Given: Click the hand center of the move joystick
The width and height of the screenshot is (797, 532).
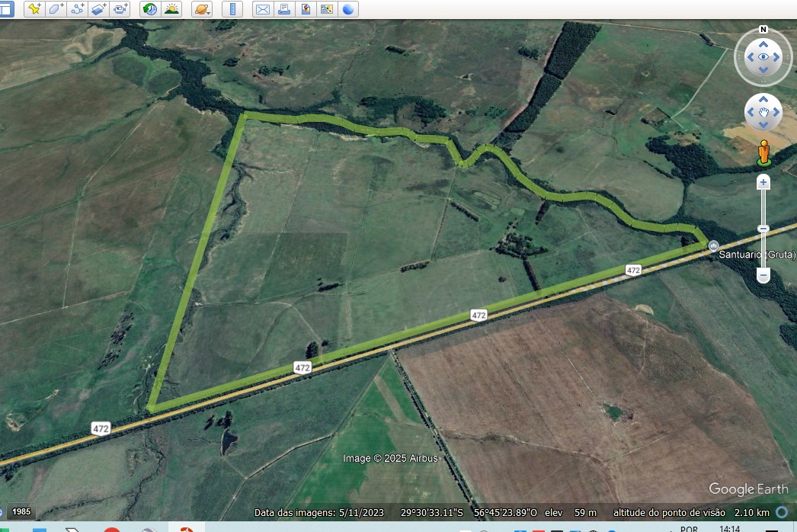Looking at the screenshot, I should tap(763, 112).
